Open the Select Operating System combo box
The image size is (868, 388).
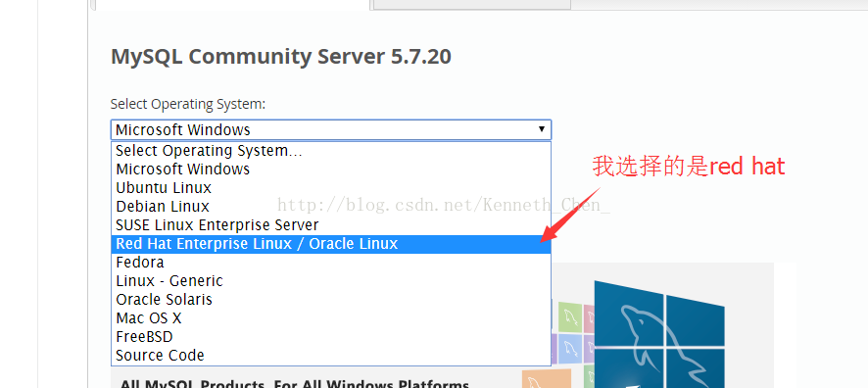(x=330, y=129)
